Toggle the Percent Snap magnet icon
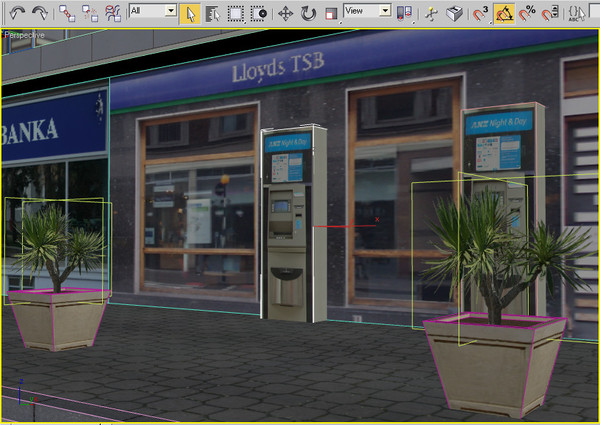The width and height of the screenshot is (600, 425). tap(527, 14)
